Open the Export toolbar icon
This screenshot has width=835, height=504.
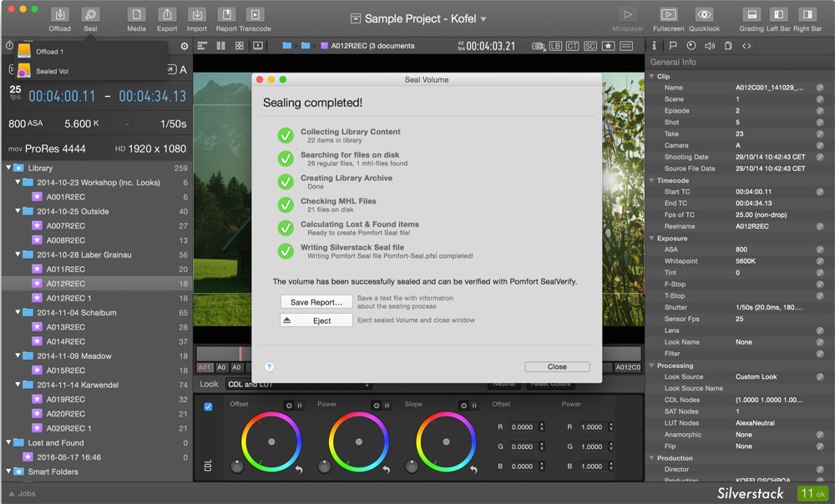(x=167, y=19)
